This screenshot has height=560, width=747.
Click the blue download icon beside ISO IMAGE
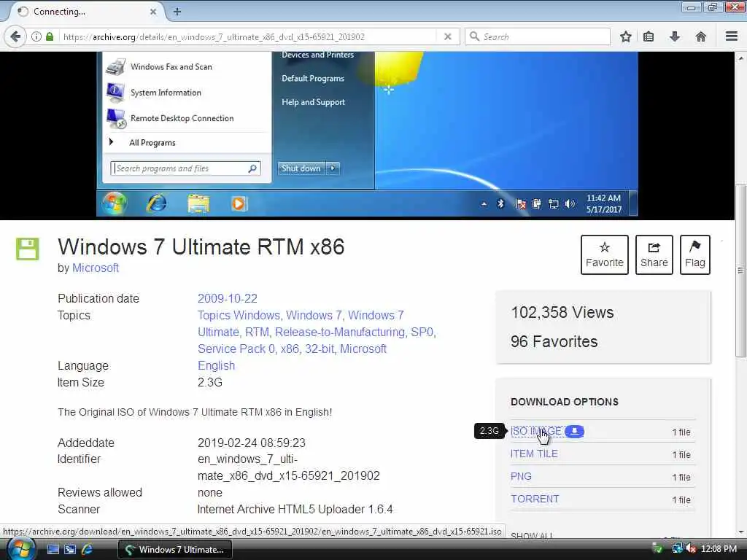coord(575,432)
